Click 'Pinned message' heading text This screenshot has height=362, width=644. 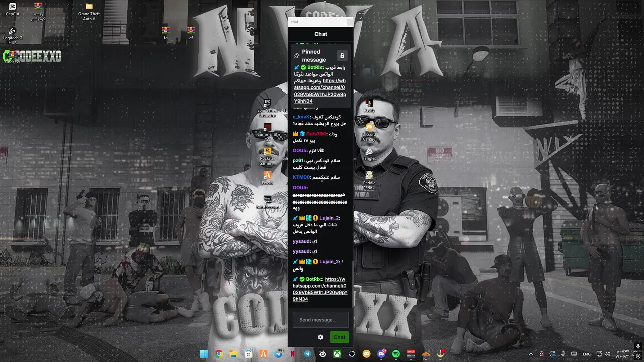point(314,56)
